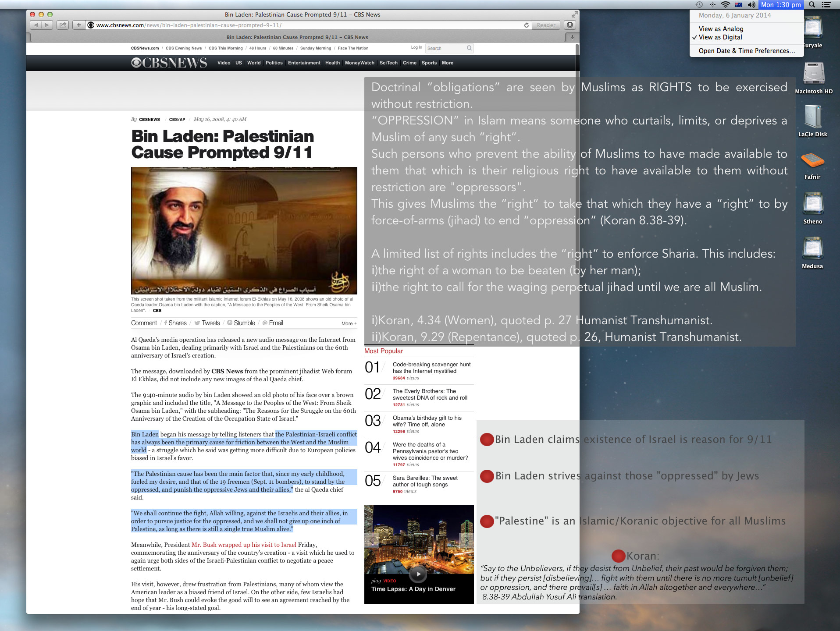Open the 60 Minutes link
840x631 pixels.
click(x=283, y=48)
